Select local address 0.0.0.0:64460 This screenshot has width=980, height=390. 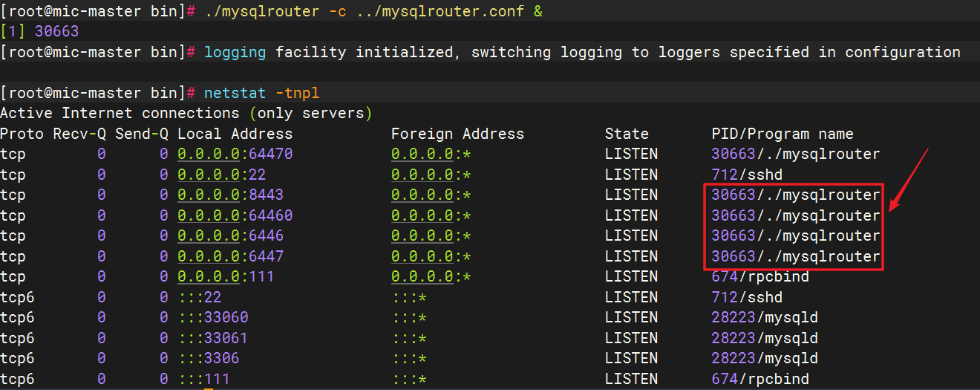coord(235,215)
